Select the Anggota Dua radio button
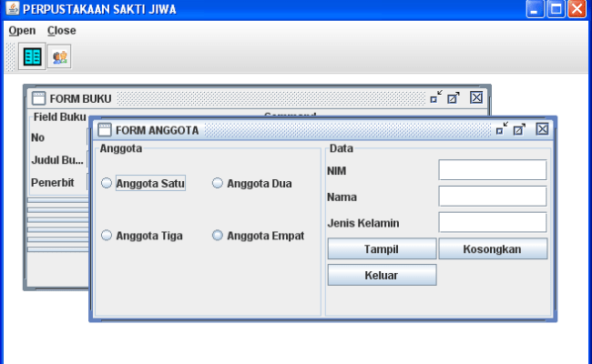Viewport: 592px width, 364px height. tap(251, 183)
